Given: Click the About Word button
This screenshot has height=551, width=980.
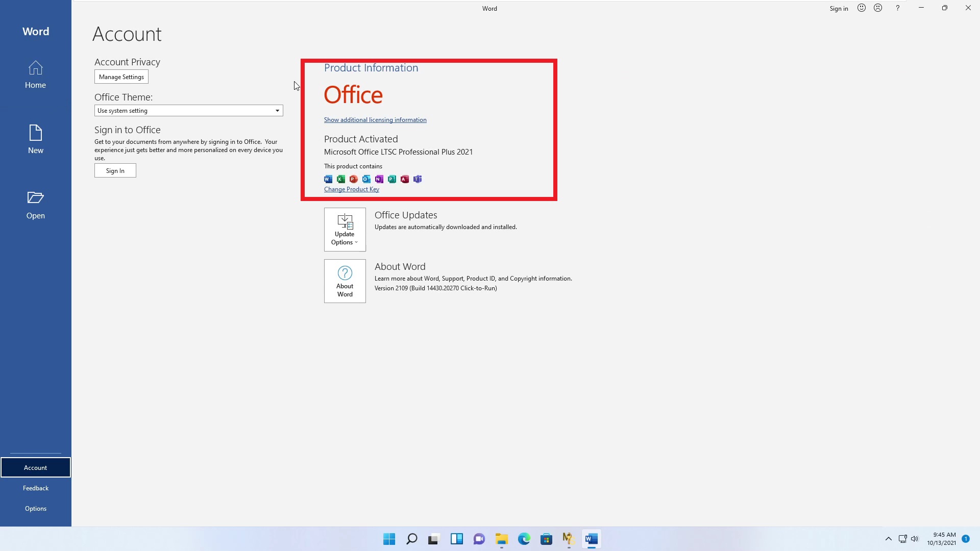Looking at the screenshot, I should click(x=345, y=281).
